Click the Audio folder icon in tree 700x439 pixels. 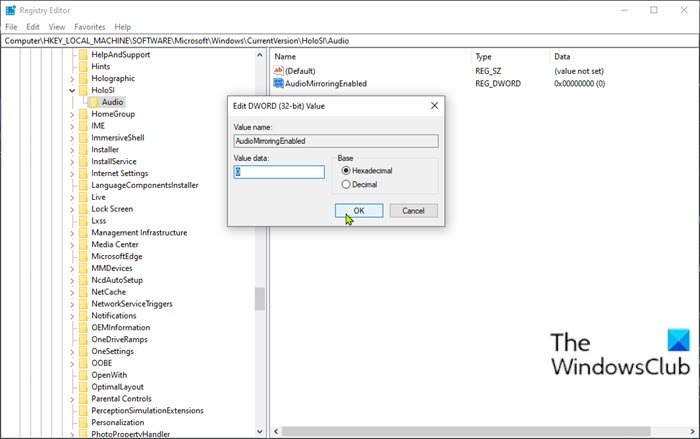coord(93,102)
